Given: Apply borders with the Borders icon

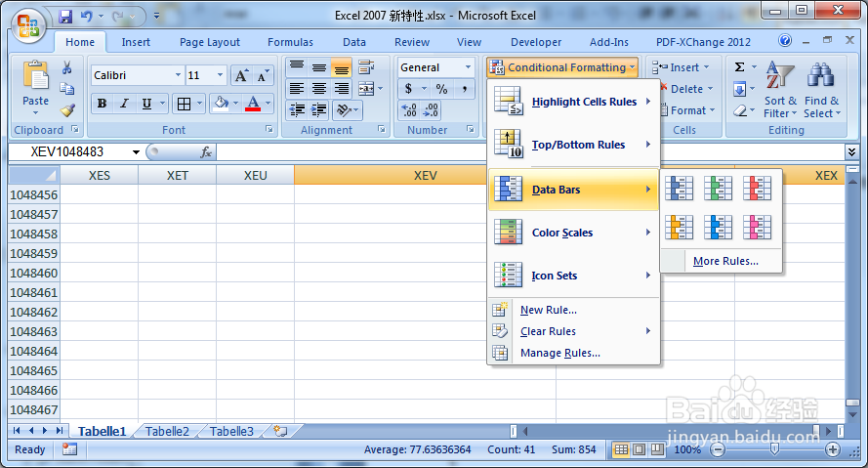Looking at the screenshot, I should (x=184, y=104).
